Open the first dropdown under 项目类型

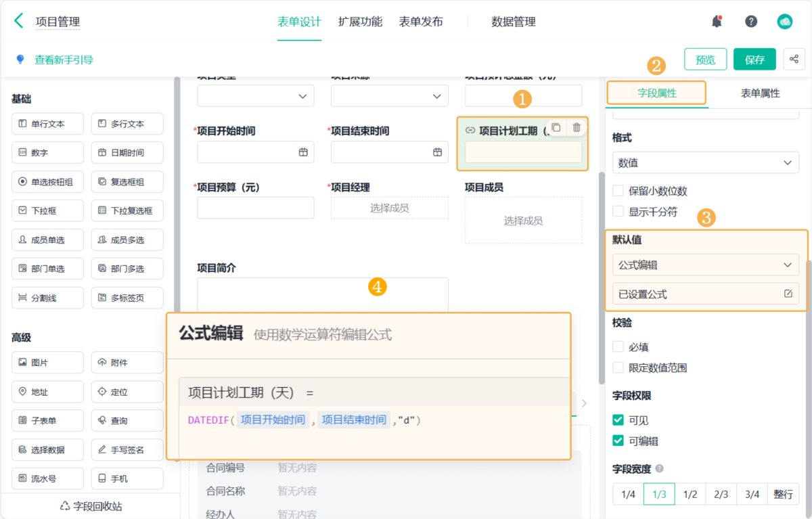pos(256,96)
